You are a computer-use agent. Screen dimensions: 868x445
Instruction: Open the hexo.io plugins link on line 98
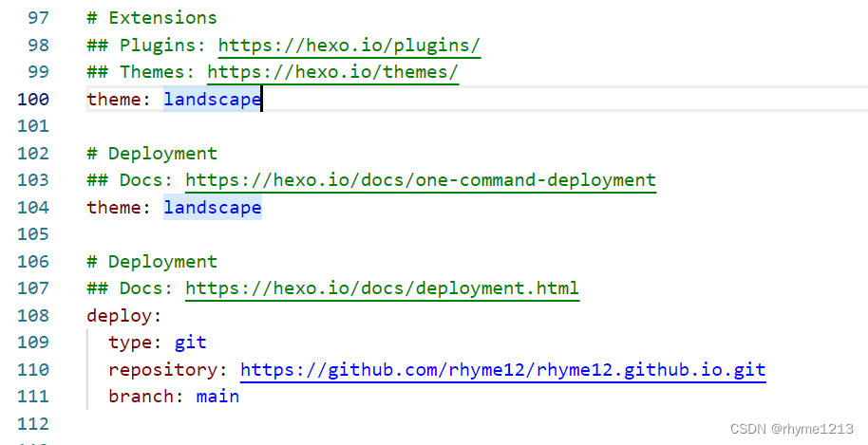tap(349, 46)
